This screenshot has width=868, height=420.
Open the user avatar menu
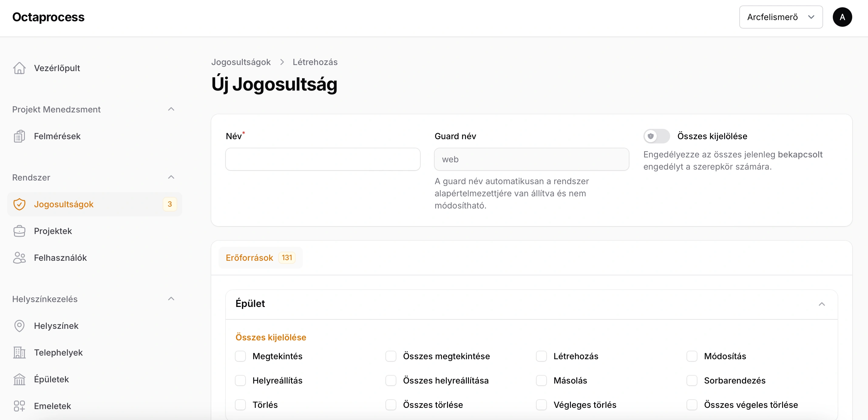point(842,17)
